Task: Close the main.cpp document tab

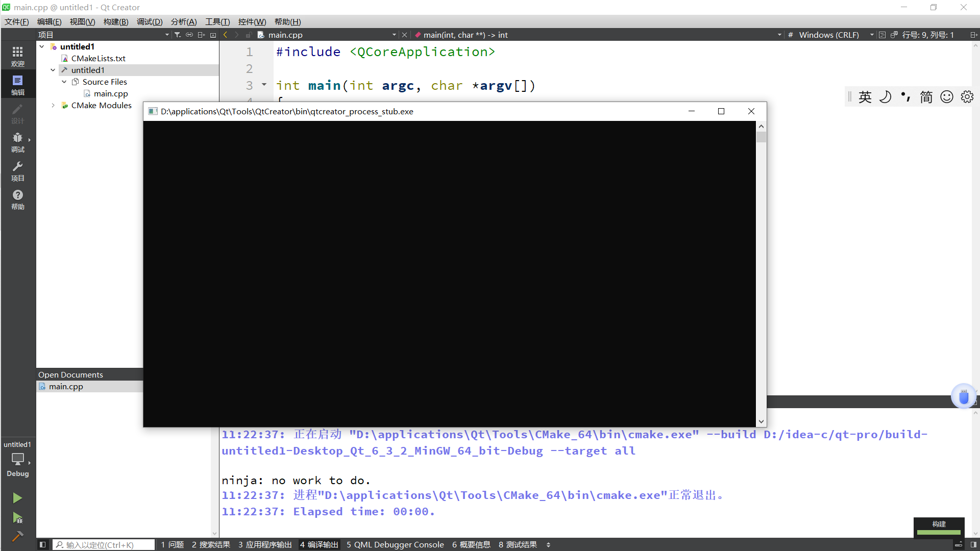Action: 405,35
